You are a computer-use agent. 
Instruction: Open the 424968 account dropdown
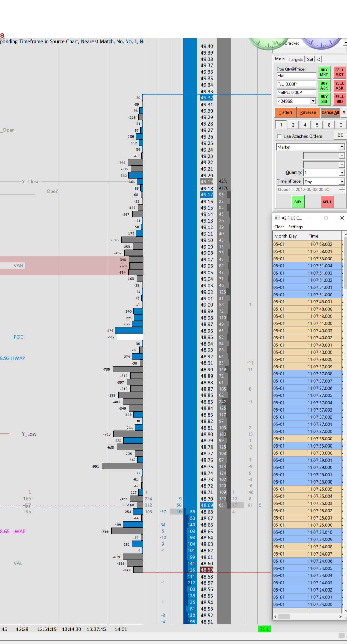pyautogui.click(x=313, y=101)
